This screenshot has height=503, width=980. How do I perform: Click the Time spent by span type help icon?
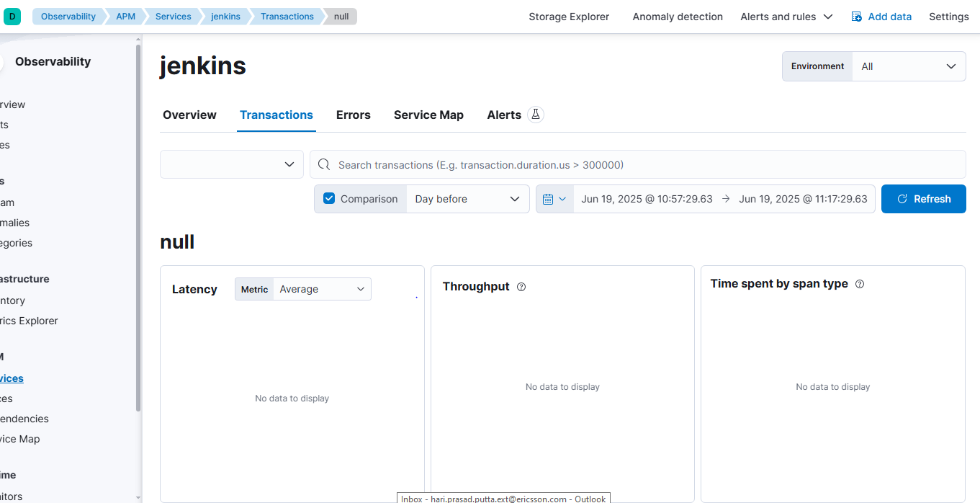click(x=859, y=284)
